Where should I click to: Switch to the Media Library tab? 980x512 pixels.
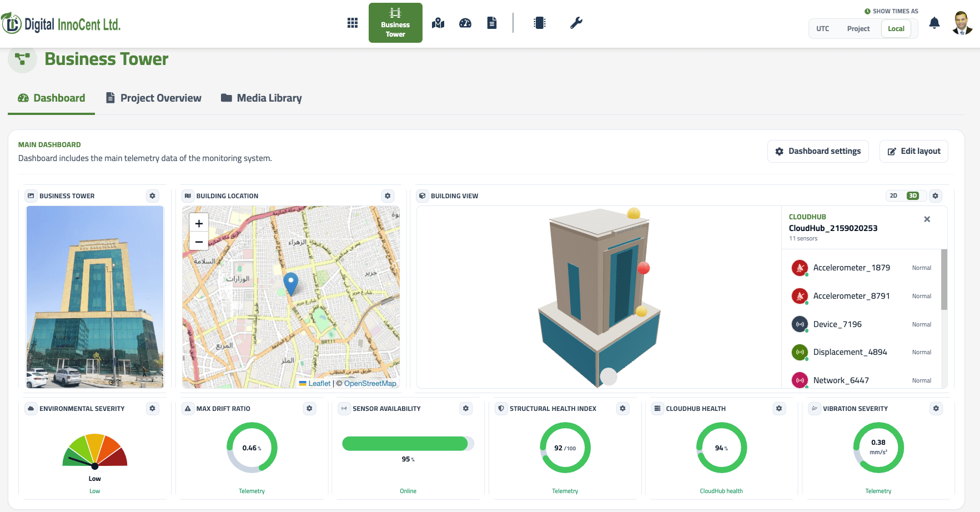pos(262,98)
